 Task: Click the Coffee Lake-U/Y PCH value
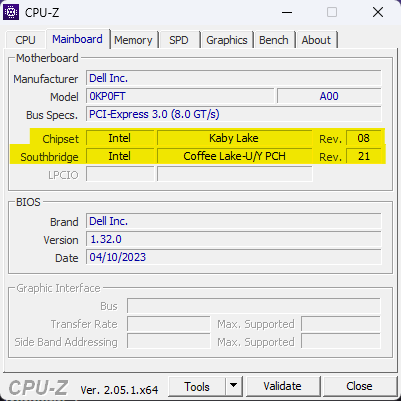click(235, 156)
